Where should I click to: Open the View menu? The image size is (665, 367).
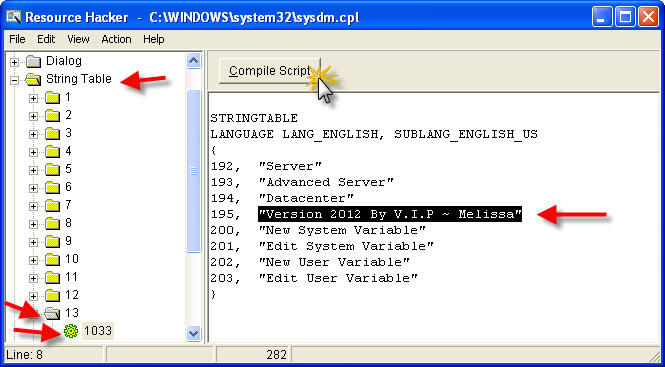pyautogui.click(x=78, y=39)
